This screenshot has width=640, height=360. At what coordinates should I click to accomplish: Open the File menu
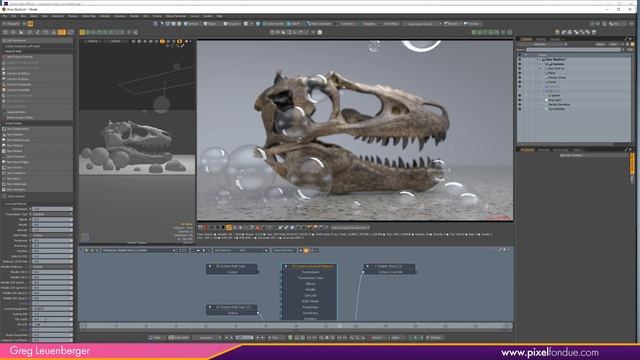pyautogui.click(x=4, y=16)
